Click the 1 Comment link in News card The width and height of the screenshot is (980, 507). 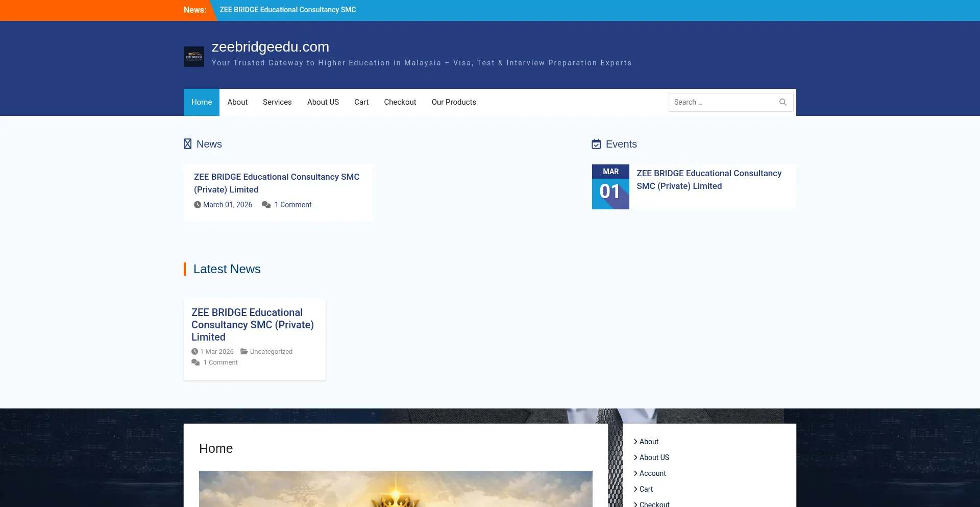293,205
